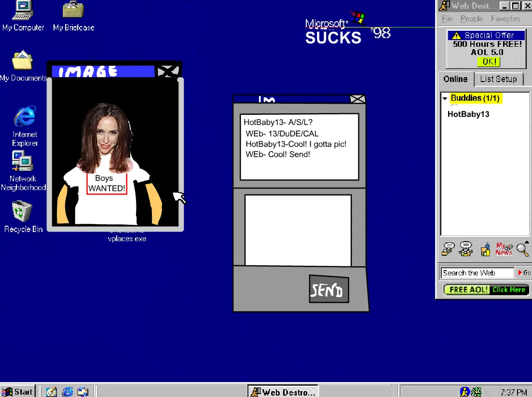Click the FREE AOL Click Here banner
Image resolution: width=532 pixels, height=397 pixels.
pos(486,289)
